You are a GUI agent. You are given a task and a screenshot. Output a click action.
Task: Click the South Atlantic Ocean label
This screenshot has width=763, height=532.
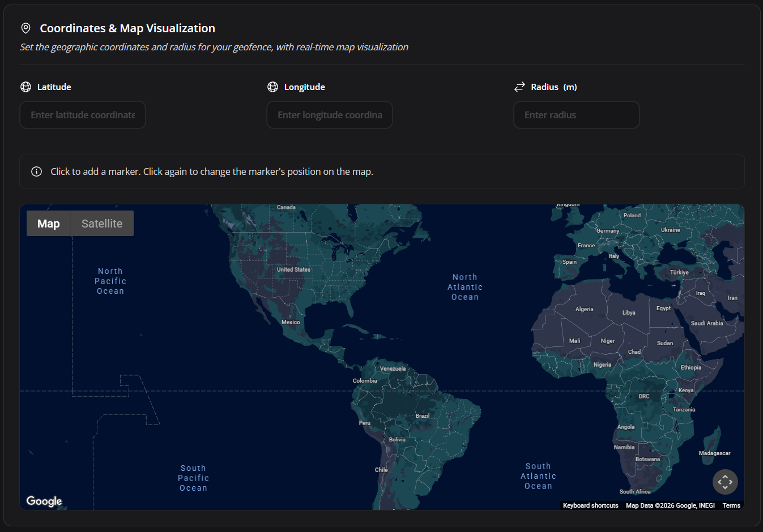pyautogui.click(x=538, y=476)
